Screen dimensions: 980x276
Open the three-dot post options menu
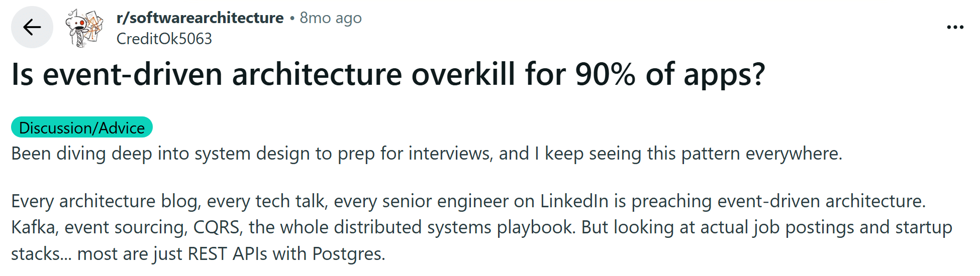(x=955, y=27)
